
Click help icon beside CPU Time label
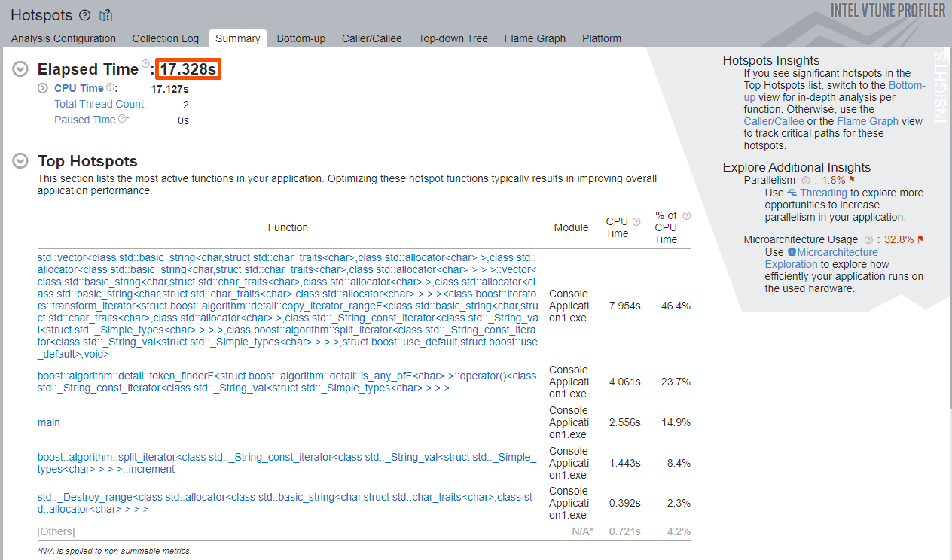(x=110, y=88)
